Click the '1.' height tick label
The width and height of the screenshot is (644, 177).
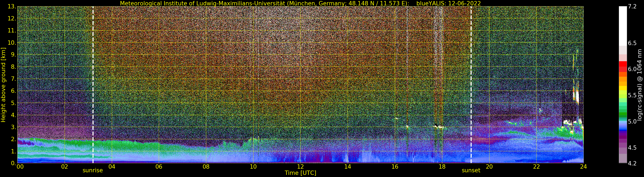click(14, 151)
